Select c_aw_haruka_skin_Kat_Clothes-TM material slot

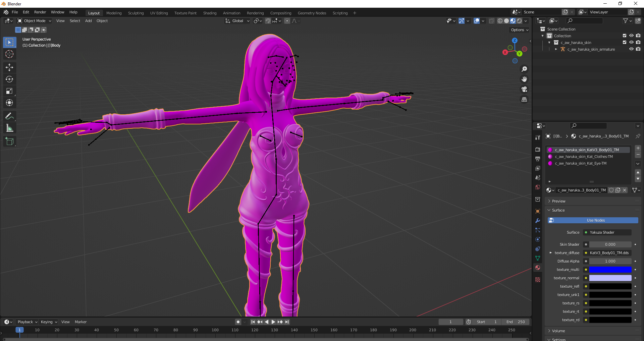(x=588, y=157)
